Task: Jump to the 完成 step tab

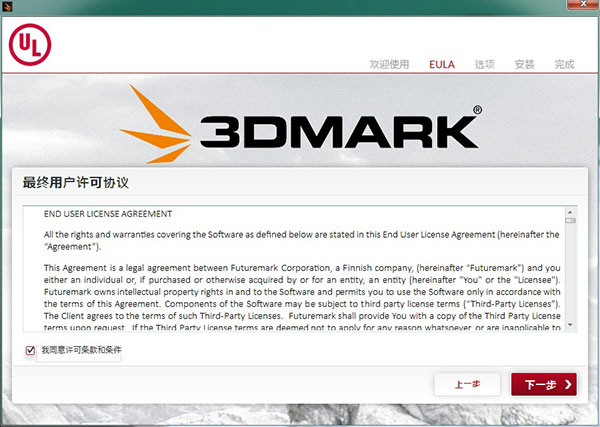Action: (564, 64)
